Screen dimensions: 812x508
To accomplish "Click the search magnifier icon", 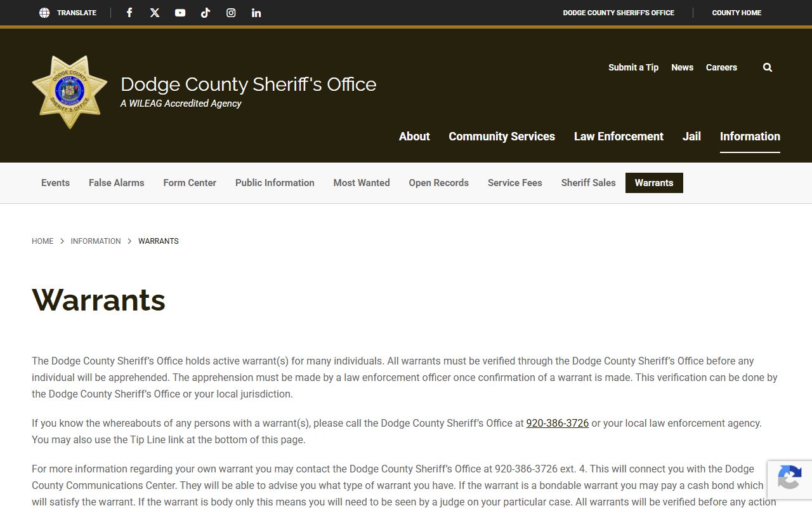I will pyautogui.click(x=768, y=67).
